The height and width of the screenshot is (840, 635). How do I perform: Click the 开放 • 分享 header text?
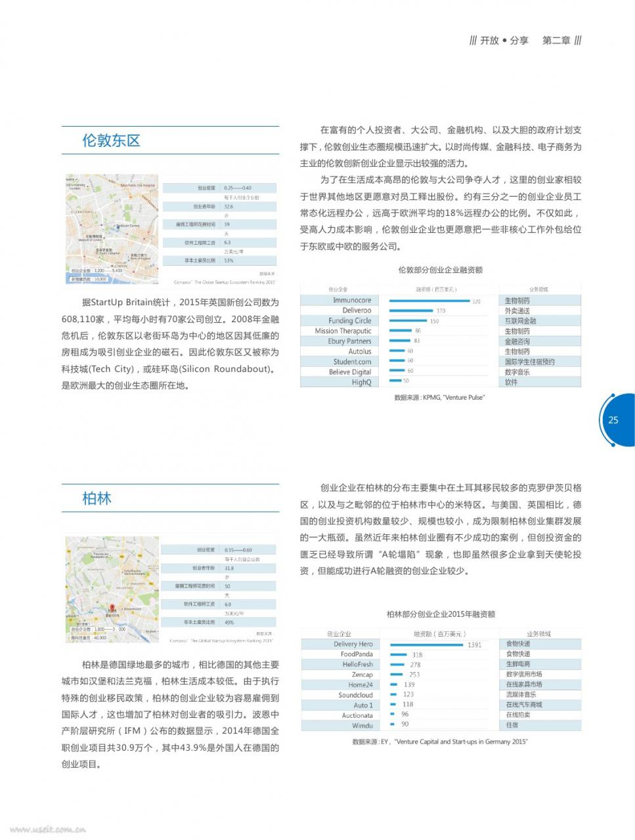(x=504, y=40)
